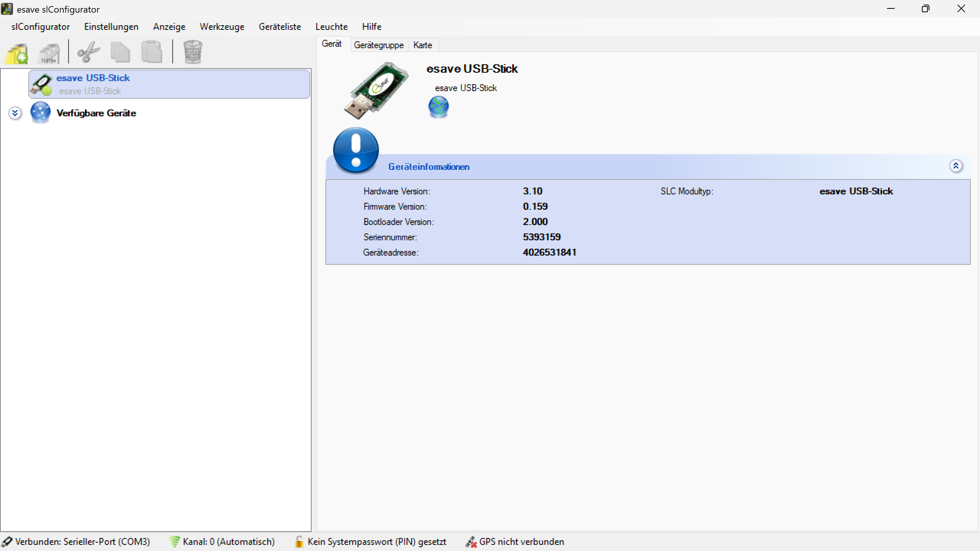Click the padlock PIN icon in status bar
Viewport: 980px width, 551px height.
click(x=299, y=542)
